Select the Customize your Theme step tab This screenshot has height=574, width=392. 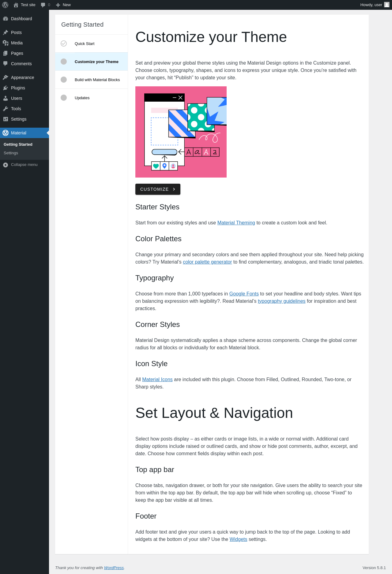[91, 62]
